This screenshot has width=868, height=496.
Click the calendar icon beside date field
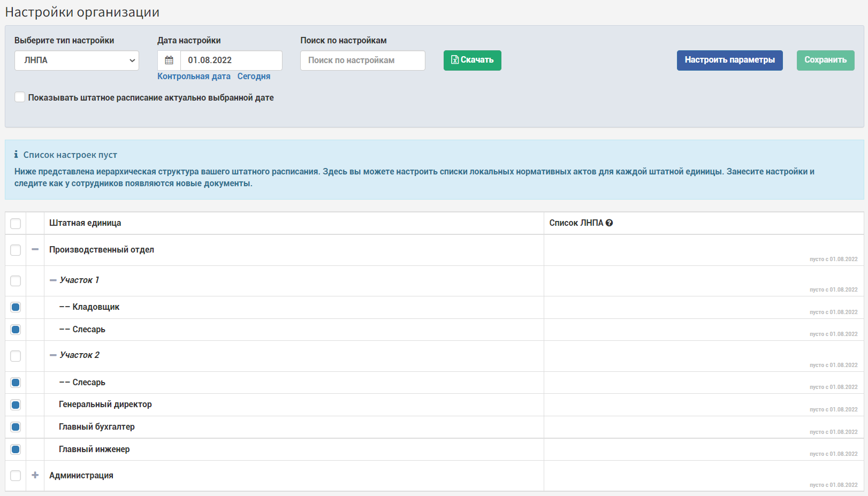(x=169, y=60)
